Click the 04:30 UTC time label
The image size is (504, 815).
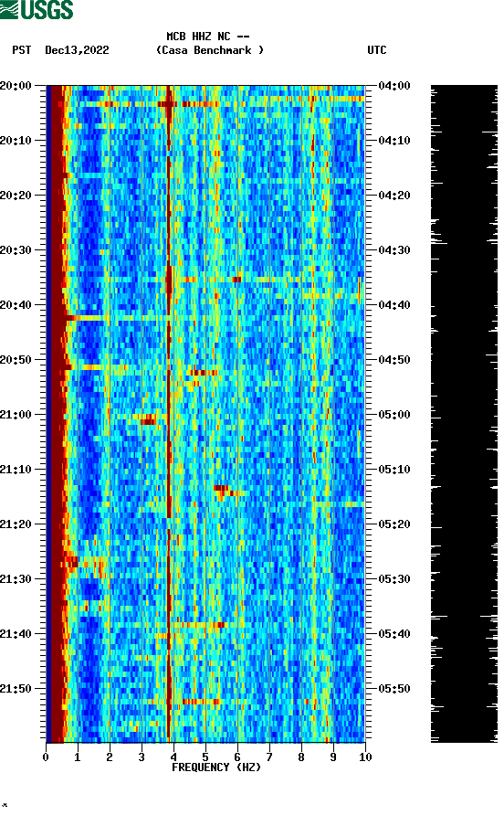[x=394, y=250]
